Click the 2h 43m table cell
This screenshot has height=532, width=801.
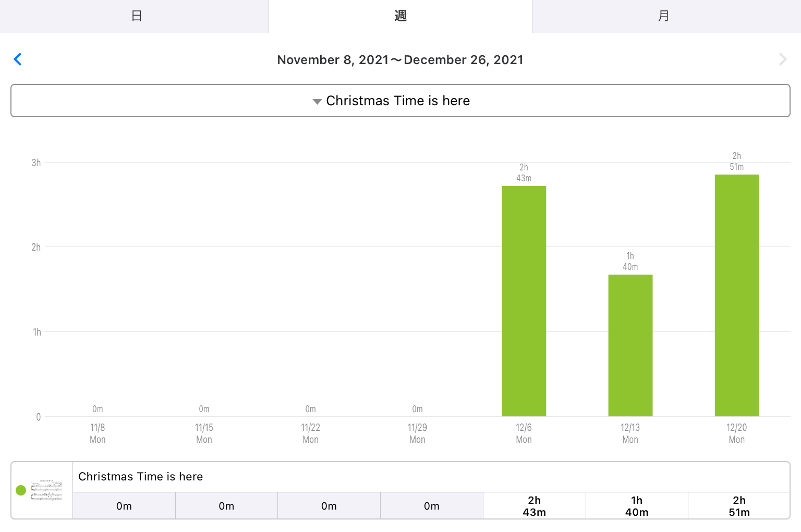click(x=535, y=506)
